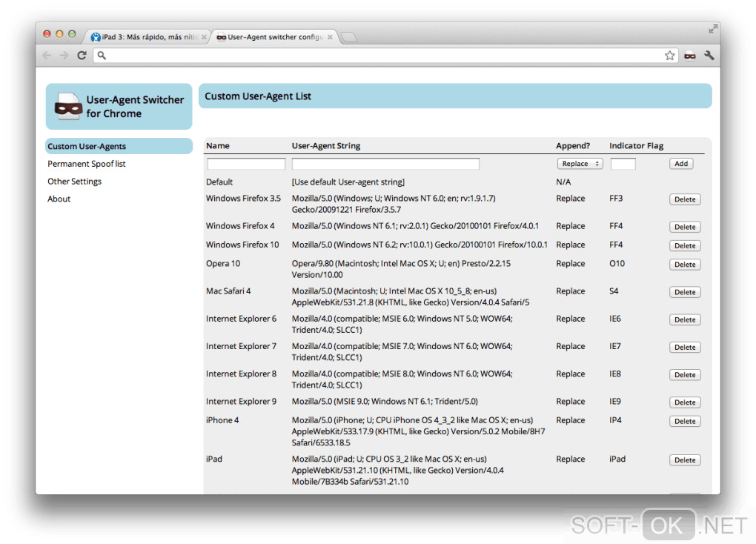The image size is (756, 544).
Task: Delete the Windows Firefox 4 entry
Action: click(685, 227)
